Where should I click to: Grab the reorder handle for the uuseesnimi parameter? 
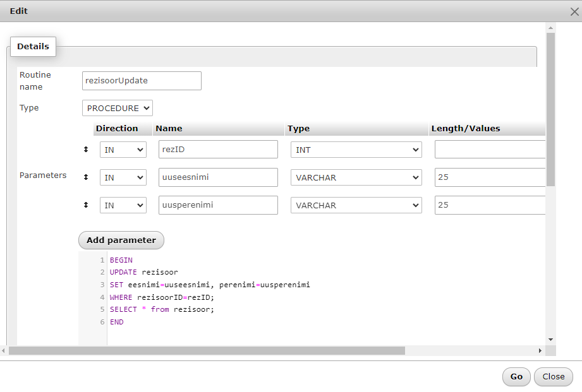tap(86, 177)
